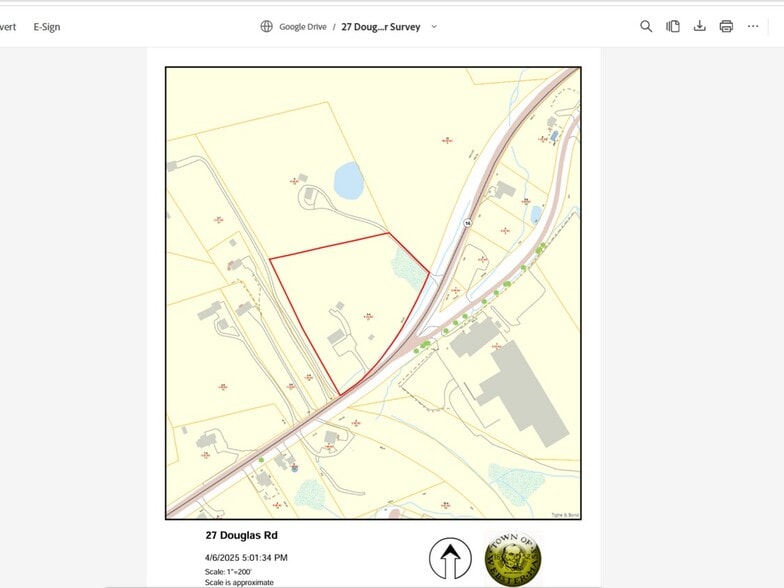Open the E-Sign menu
The width and height of the screenshot is (784, 588).
point(47,27)
